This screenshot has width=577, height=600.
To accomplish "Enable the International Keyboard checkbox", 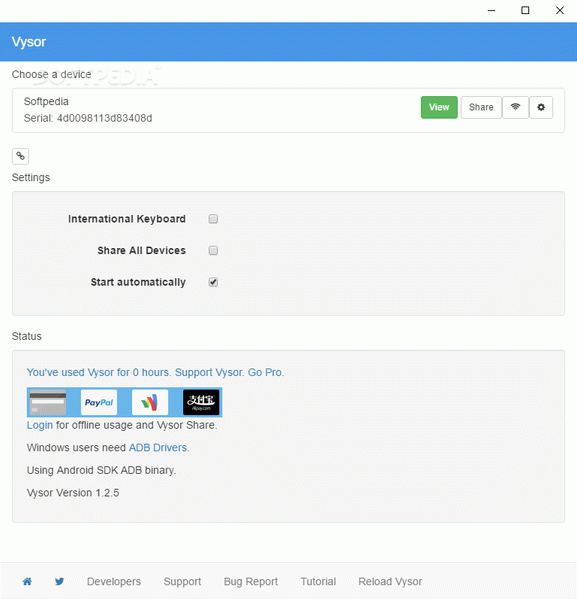I will 213,218.
